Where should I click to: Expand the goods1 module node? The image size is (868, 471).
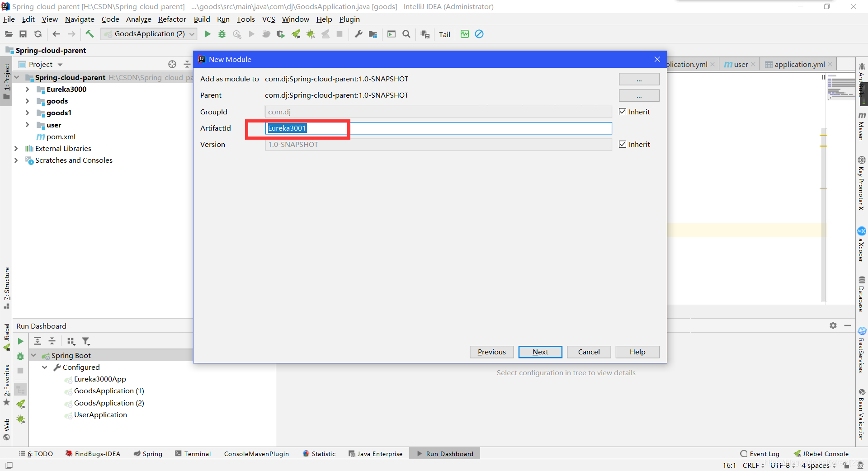coord(27,113)
